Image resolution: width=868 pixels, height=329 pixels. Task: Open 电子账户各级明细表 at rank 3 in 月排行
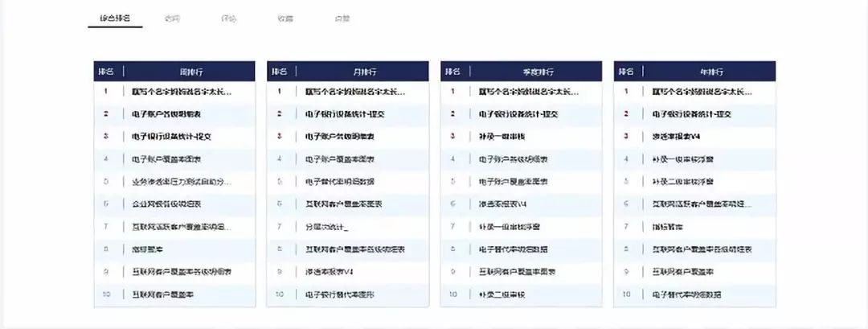coord(340,136)
